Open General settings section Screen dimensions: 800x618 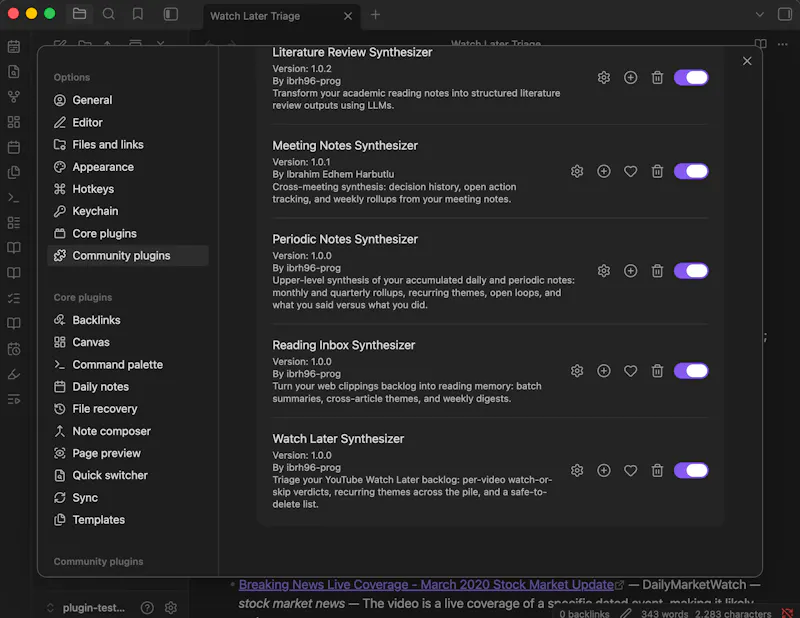click(x=128, y=100)
